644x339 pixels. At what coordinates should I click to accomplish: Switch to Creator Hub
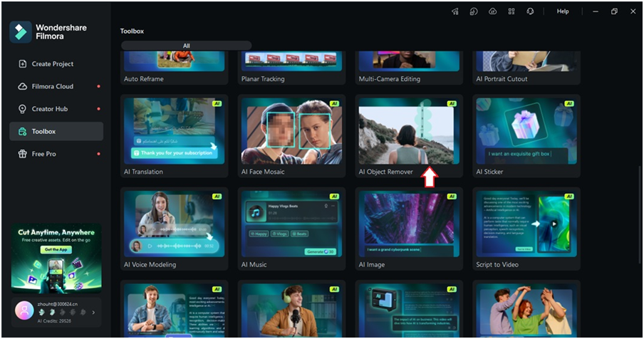pyautogui.click(x=56, y=109)
